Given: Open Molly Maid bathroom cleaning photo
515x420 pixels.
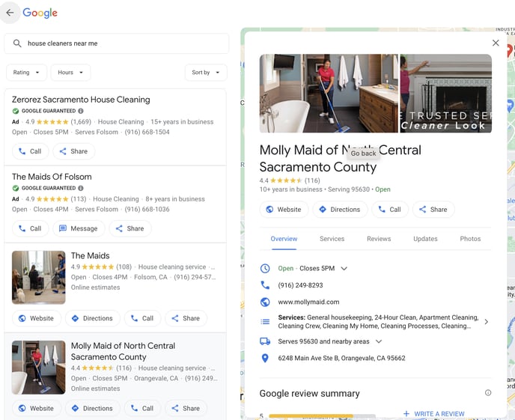Looking at the screenshot, I should 329,93.
